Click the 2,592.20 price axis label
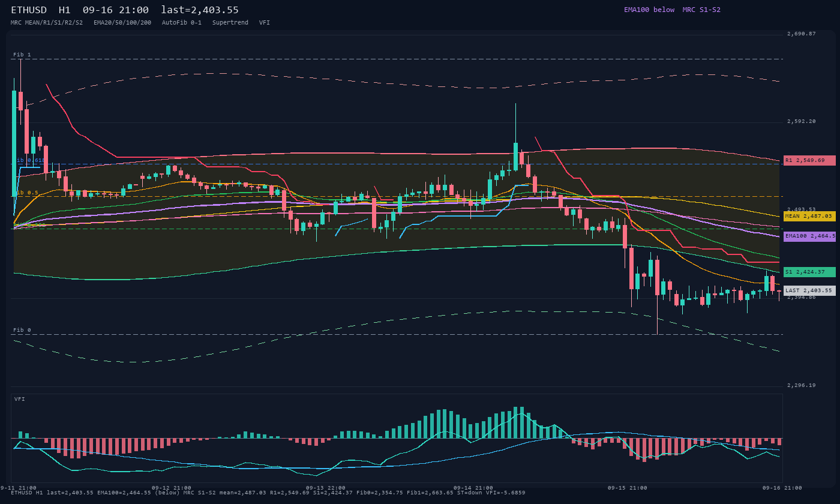Viewport: 840px width, 504px height. point(802,121)
